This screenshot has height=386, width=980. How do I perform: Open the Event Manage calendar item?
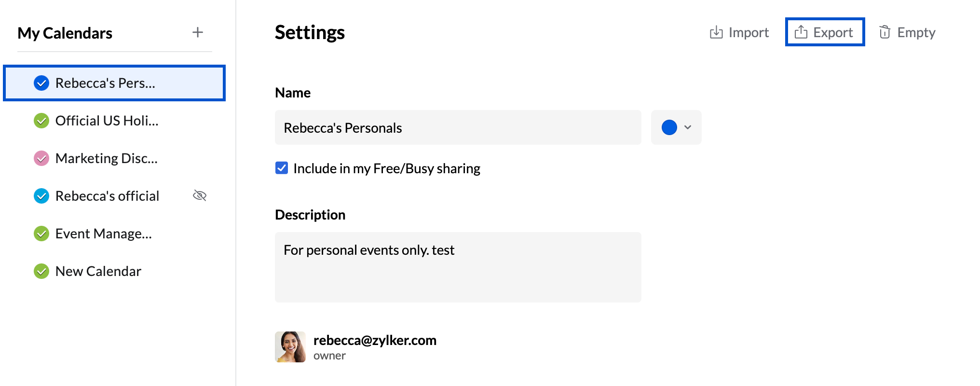click(104, 234)
